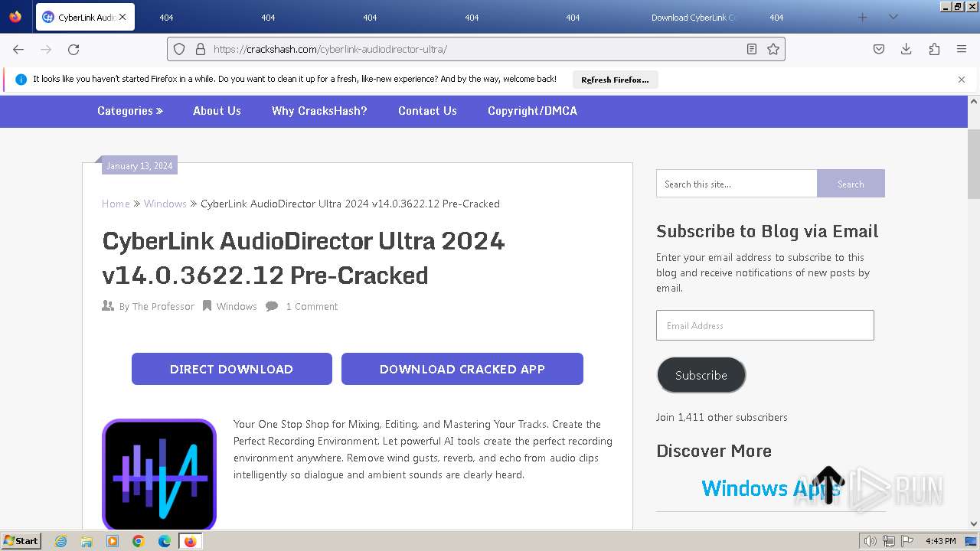Click the vertical scrollbar thumb
This screenshot has height=551, width=980.
click(x=974, y=165)
